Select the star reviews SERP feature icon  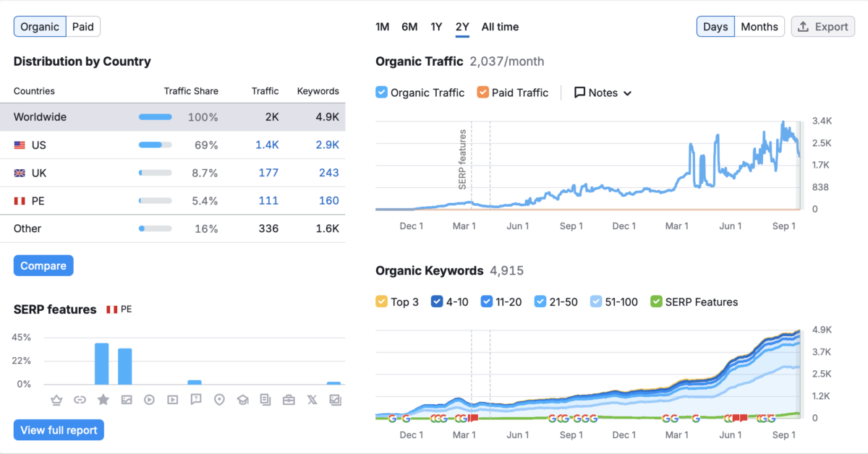[103, 400]
